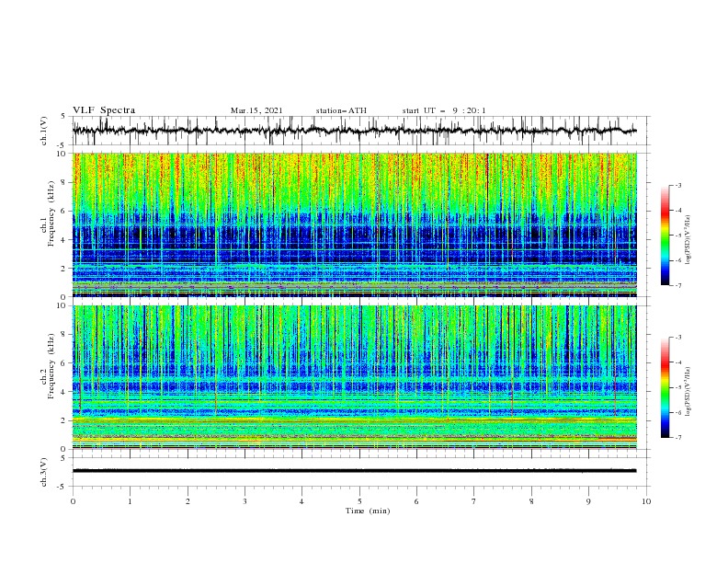Click time axis tick label "3"
This screenshot has width=728, height=563.
pos(245,501)
